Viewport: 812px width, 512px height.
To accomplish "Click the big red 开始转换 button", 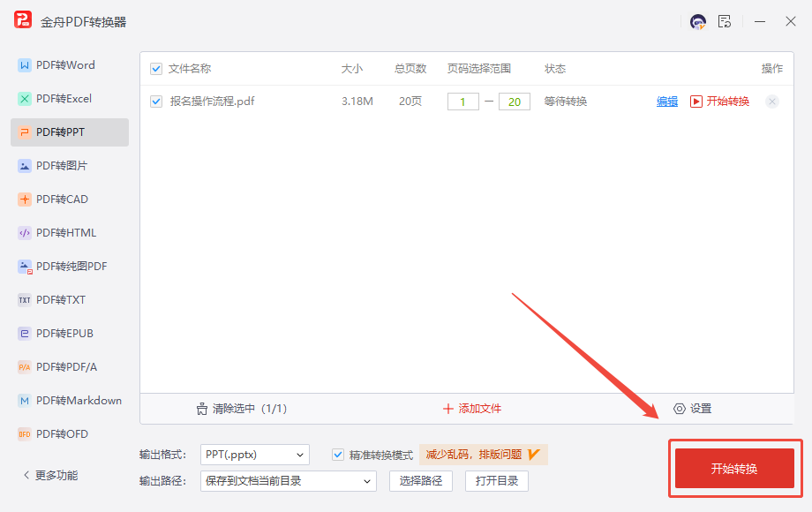I will click(x=734, y=469).
